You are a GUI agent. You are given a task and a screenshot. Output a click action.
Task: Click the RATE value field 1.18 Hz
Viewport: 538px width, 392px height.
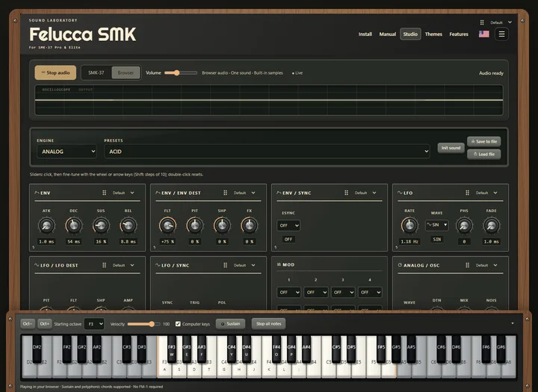click(x=409, y=241)
